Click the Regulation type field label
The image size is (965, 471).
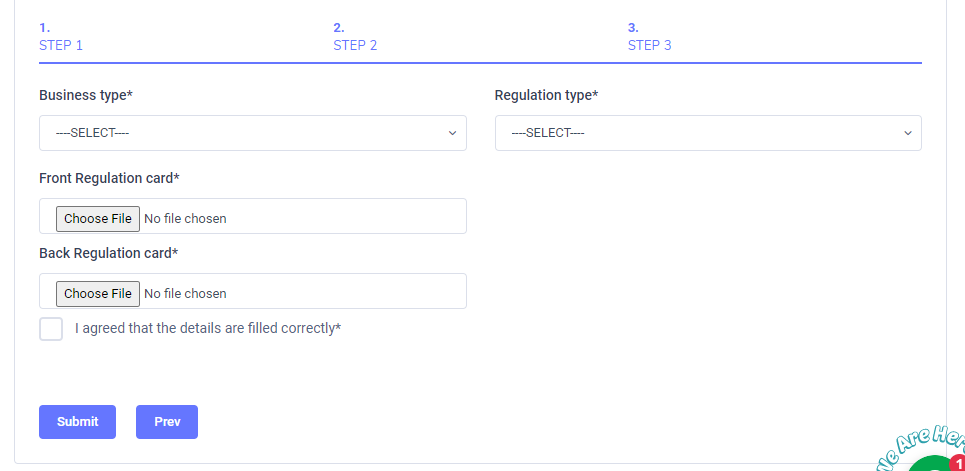pos(546,95)
